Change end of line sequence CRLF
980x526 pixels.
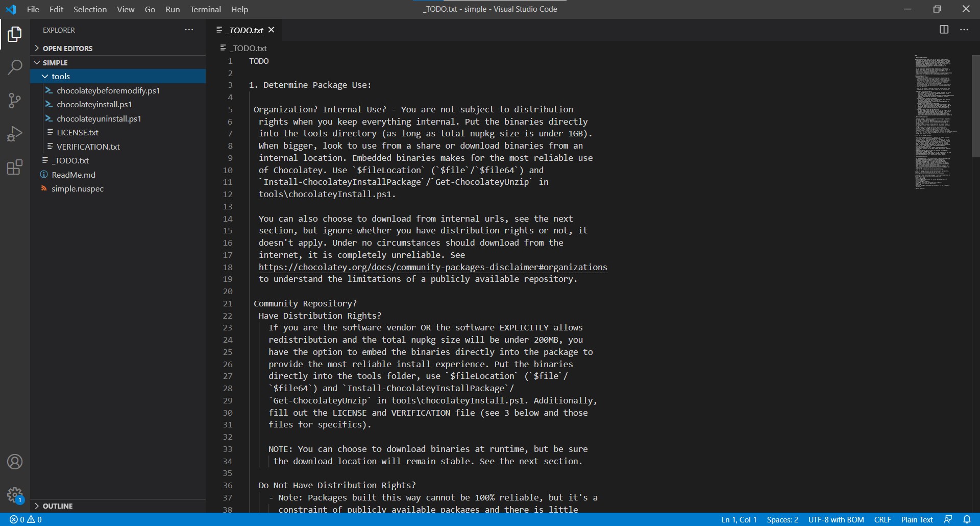[x=883, y=519]
